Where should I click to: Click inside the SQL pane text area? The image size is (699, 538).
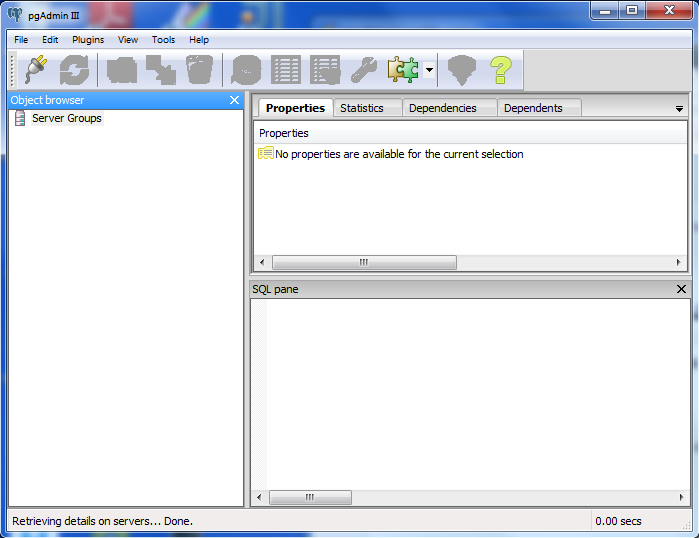(478, 394)
